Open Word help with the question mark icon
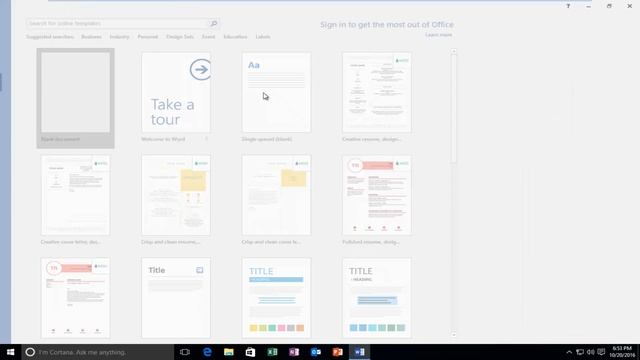The width and height of the screenshot is (640, 360). click(x=568, y=6)
